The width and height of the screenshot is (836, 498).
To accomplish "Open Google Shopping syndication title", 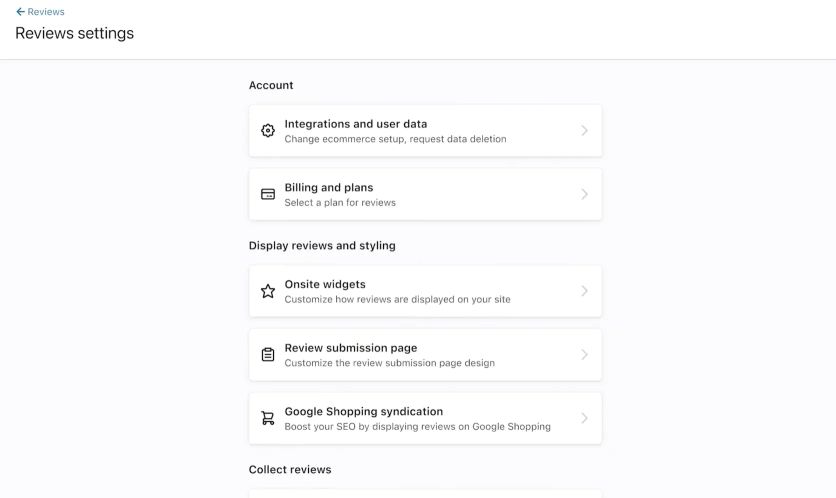I will coord(364,412).
